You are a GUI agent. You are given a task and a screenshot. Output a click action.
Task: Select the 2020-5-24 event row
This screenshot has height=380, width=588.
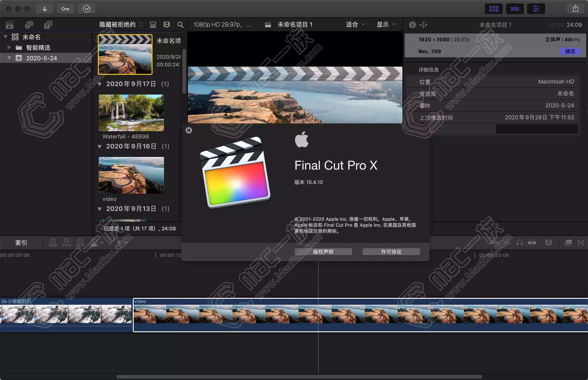46,58
